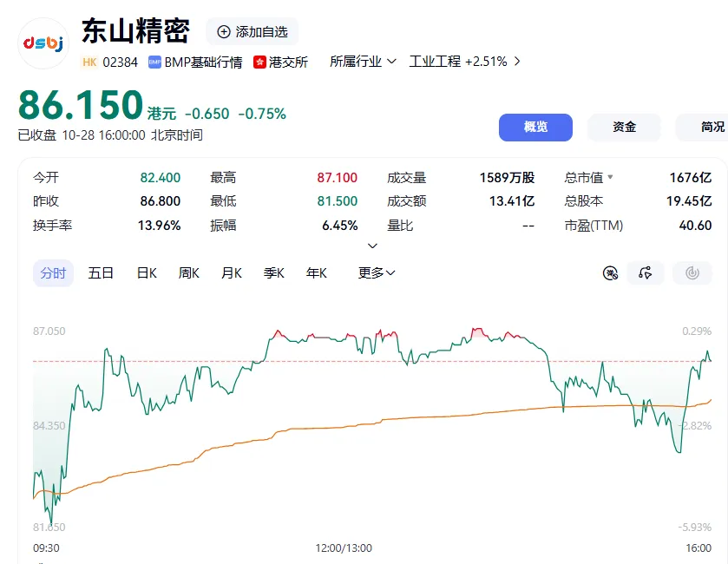Select the 季K chart tab
Screen dimensions: 728x564
pos(274,273)
